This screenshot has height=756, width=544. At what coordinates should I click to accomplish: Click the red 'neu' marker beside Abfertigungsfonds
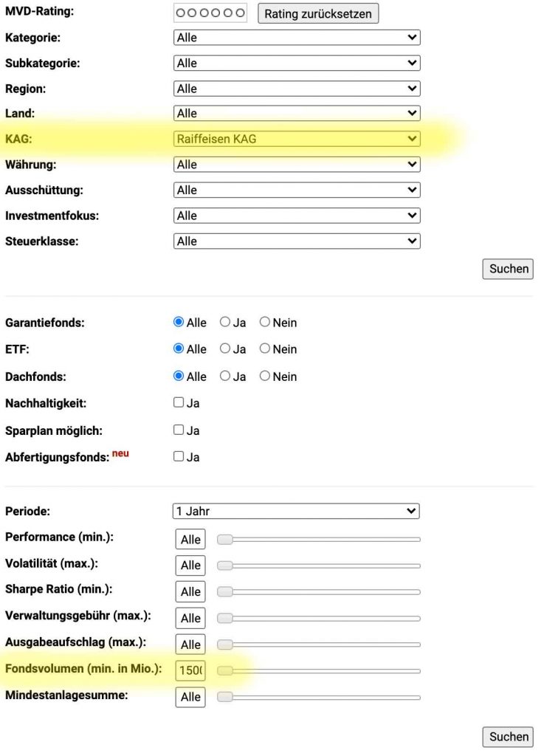[x=120, y=454]
